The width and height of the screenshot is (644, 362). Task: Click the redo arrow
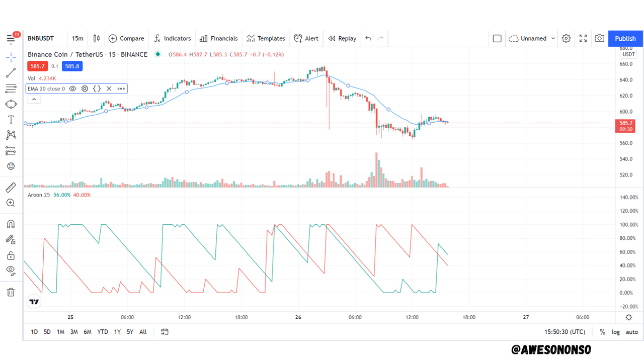pyautogui.click(x=380, y=38)
